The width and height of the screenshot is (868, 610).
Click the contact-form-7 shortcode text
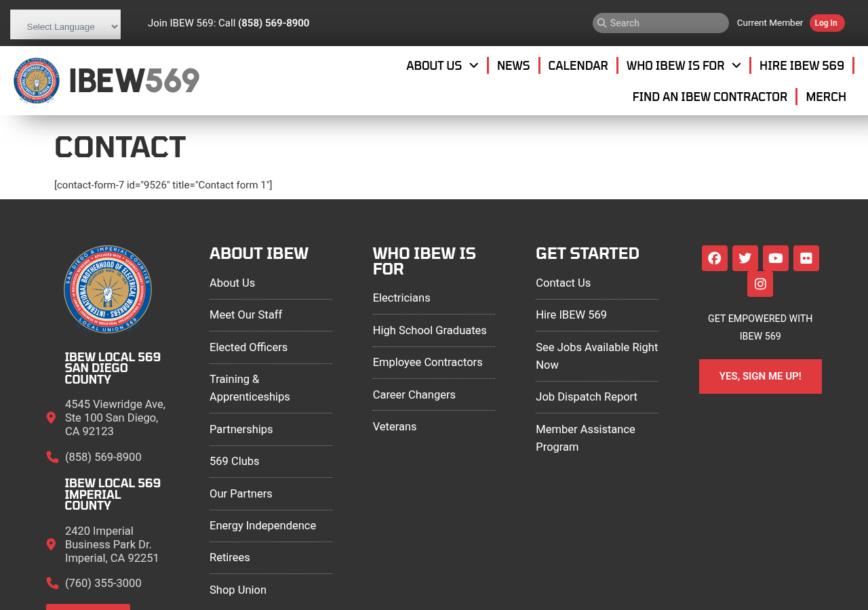163,185
